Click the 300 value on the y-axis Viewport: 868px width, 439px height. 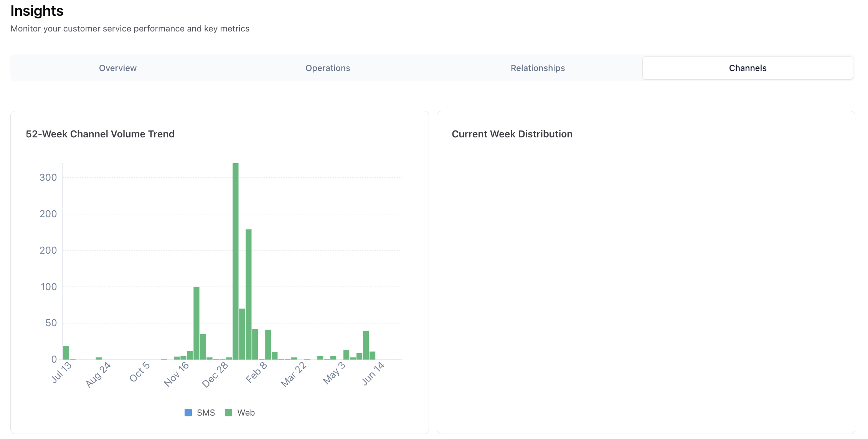(48, 177)
